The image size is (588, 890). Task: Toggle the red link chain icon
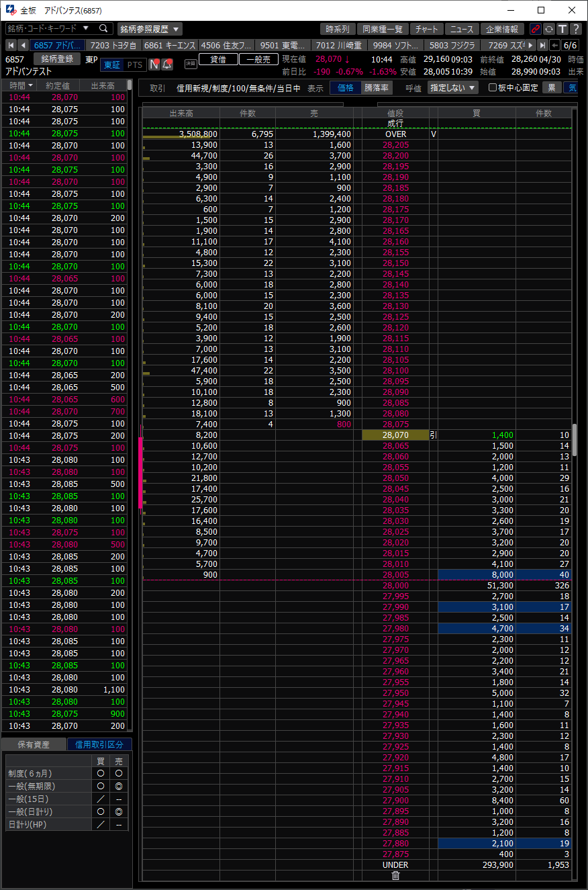pos(535,29)
